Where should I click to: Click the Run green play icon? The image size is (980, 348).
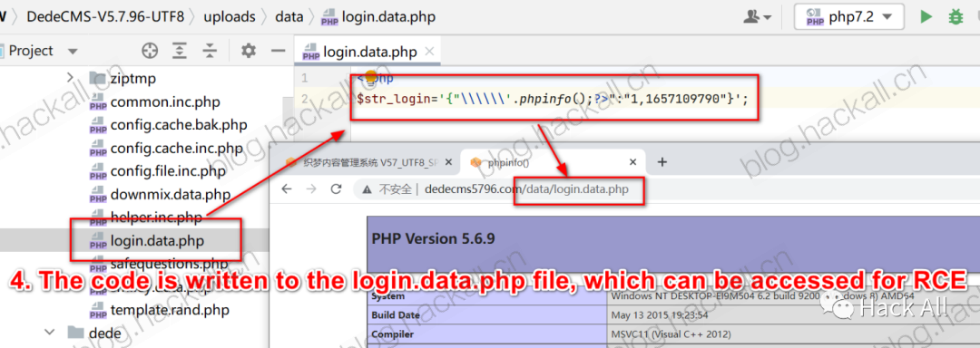pos(926,17)
